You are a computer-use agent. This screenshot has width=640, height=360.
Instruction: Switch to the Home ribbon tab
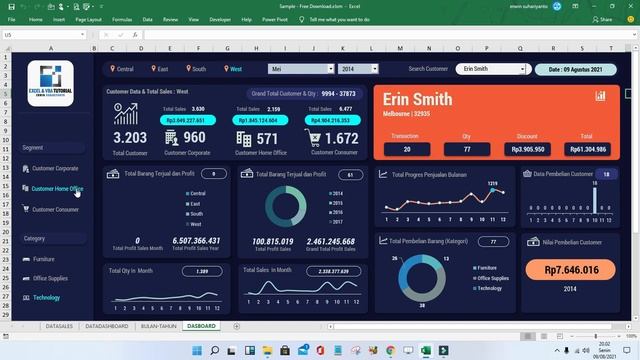coord(36,19)
